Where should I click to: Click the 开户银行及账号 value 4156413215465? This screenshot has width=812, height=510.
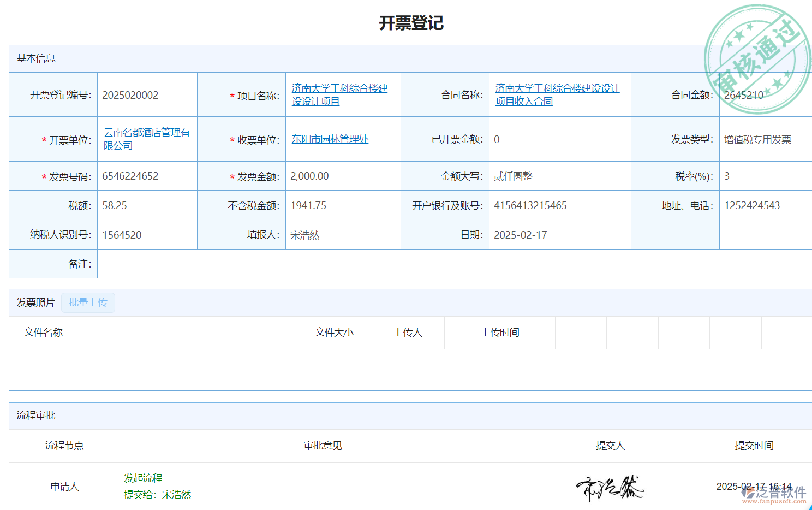(530, 206)
